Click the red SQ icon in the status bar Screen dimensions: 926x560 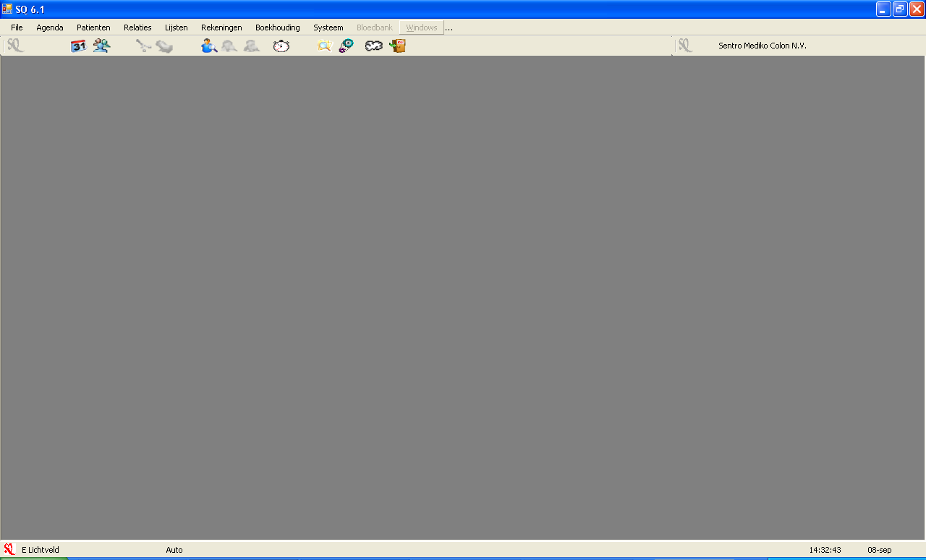(9, 550)
